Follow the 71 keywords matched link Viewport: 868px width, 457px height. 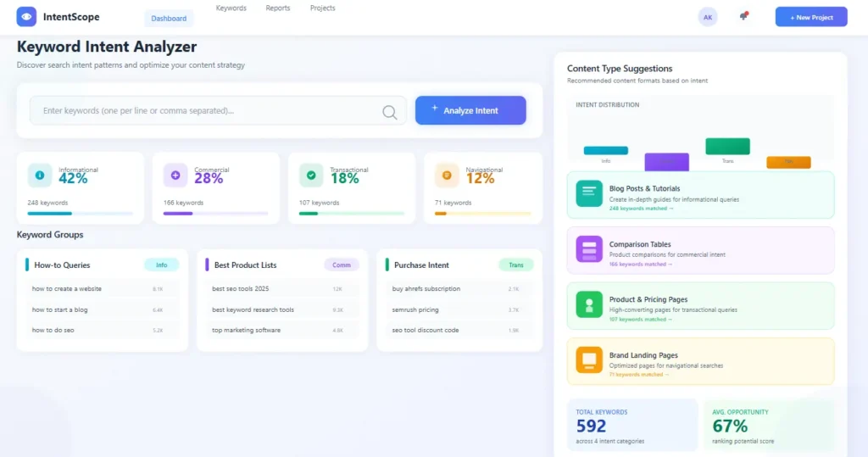[x=639, y=375]
